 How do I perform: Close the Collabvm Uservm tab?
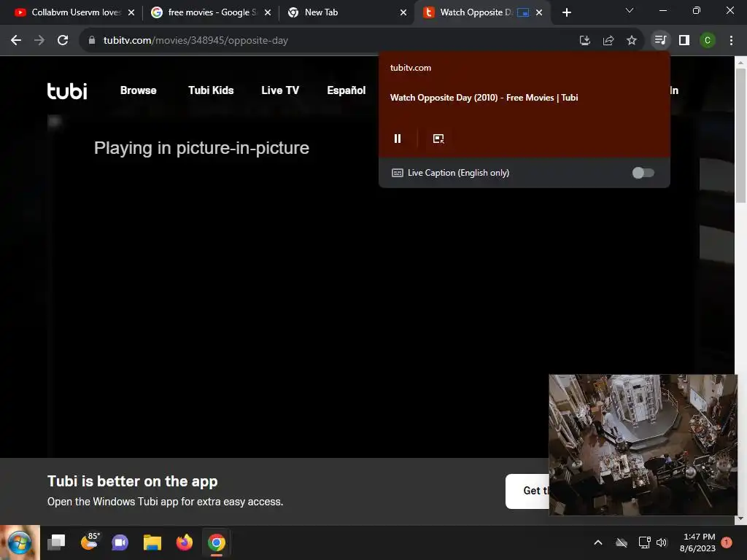tap(131, 12)
